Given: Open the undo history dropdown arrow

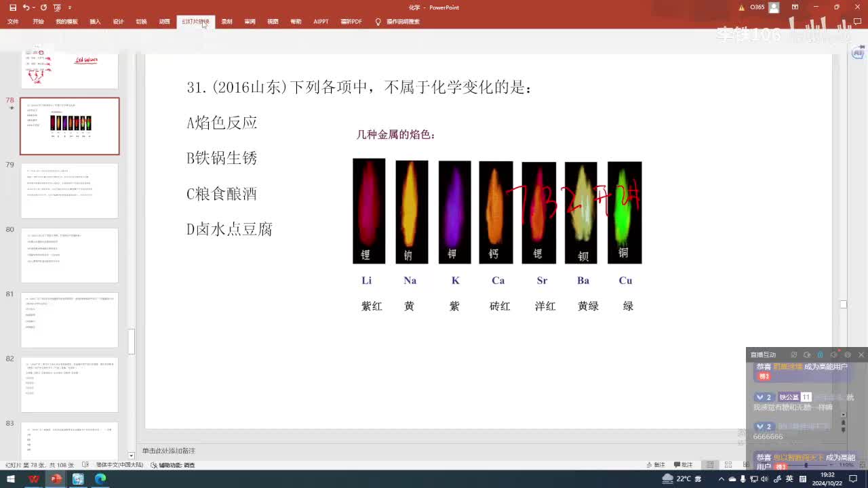Looking at the screenshot, I should click(x=34, y=7).
